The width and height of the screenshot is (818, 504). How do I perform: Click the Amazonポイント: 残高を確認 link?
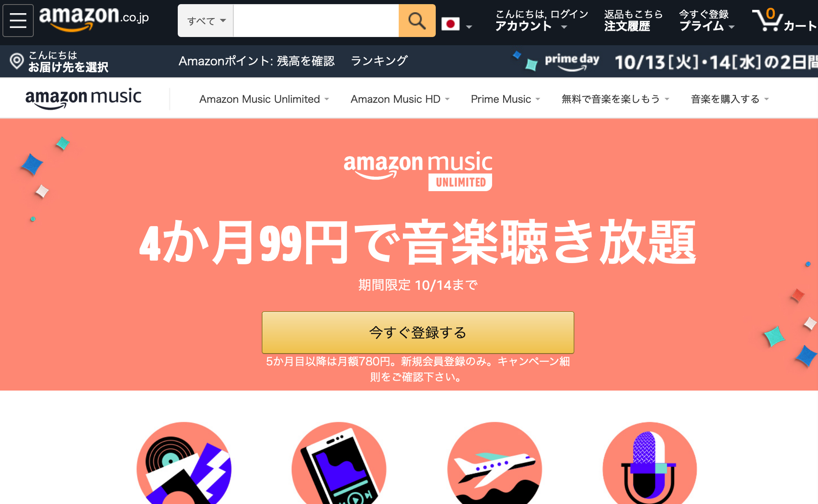pos(256,61)
